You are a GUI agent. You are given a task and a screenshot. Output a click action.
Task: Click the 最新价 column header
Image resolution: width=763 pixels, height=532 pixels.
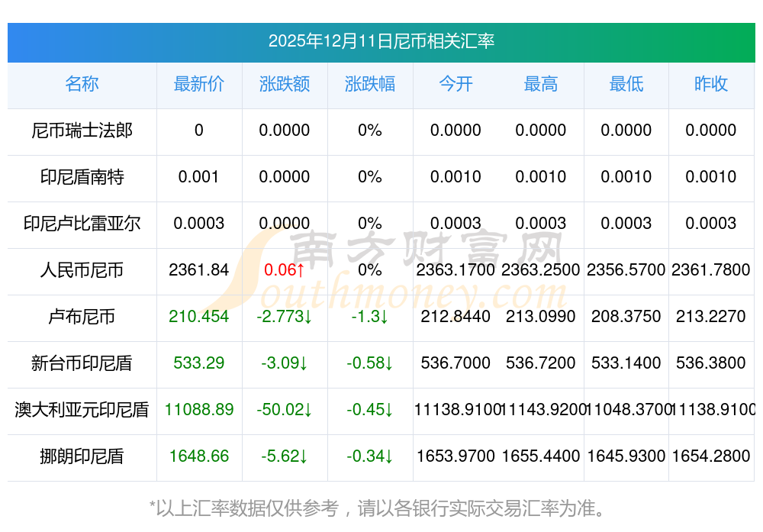click(x=198, y=84)
